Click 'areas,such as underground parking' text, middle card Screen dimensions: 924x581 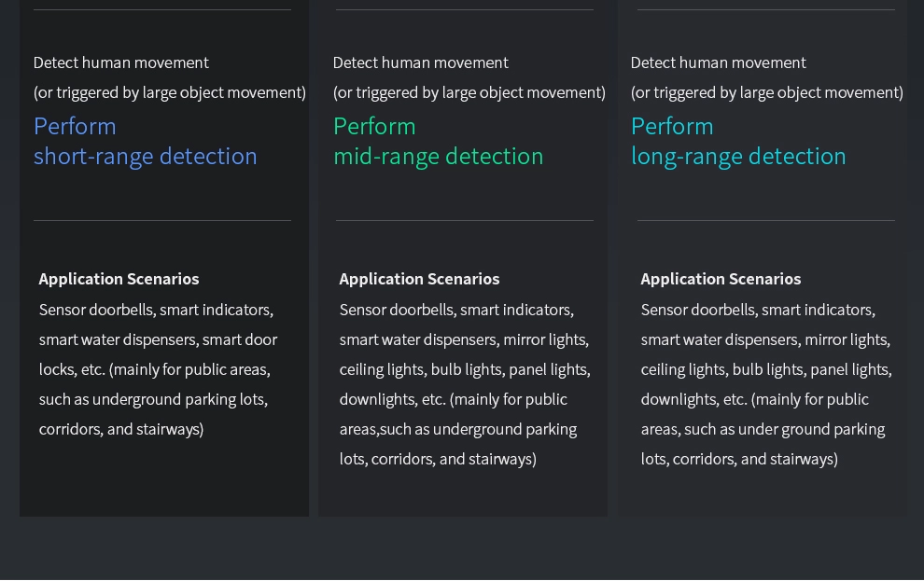click(457, 429)
